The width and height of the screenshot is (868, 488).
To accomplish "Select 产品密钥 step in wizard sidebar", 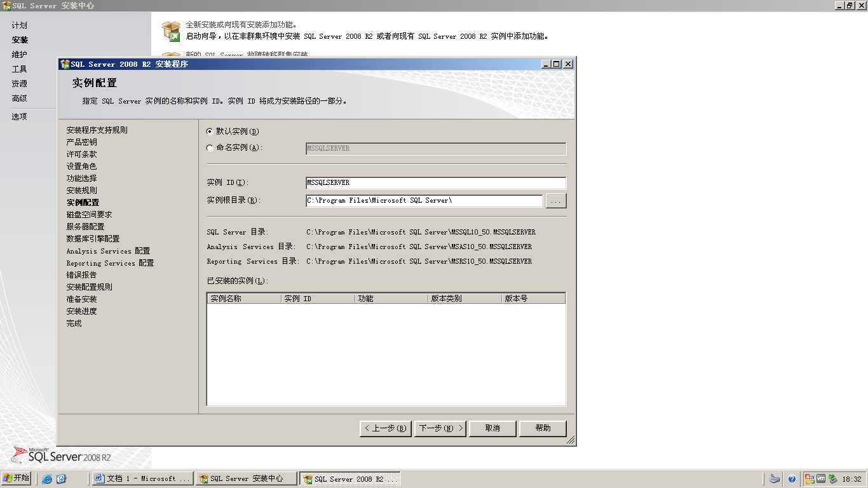I will (82, 142).
